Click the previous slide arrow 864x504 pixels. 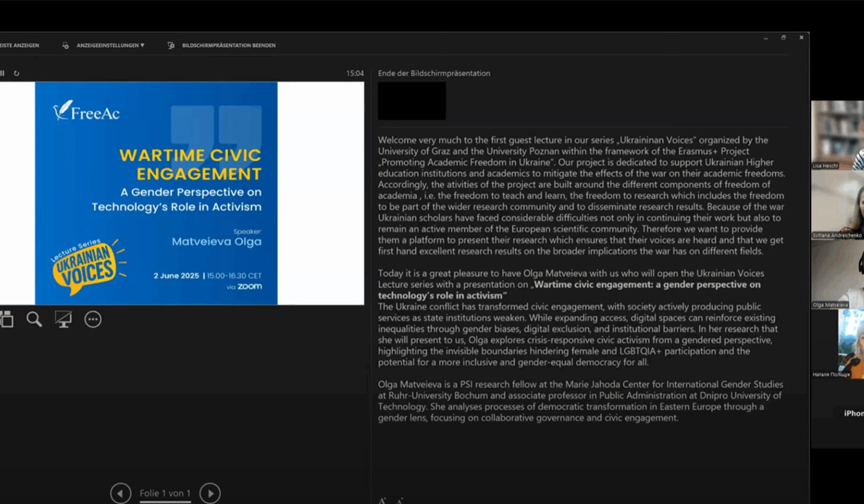121,493
